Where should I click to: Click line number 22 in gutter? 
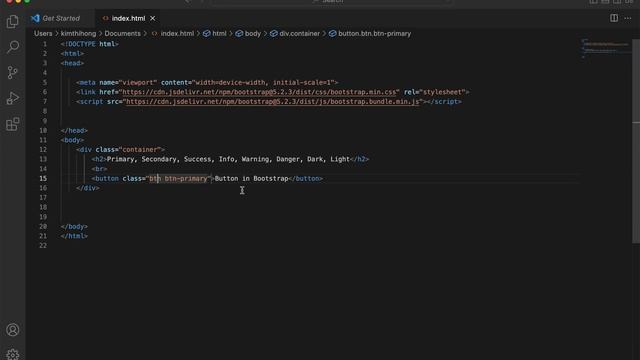43,246
